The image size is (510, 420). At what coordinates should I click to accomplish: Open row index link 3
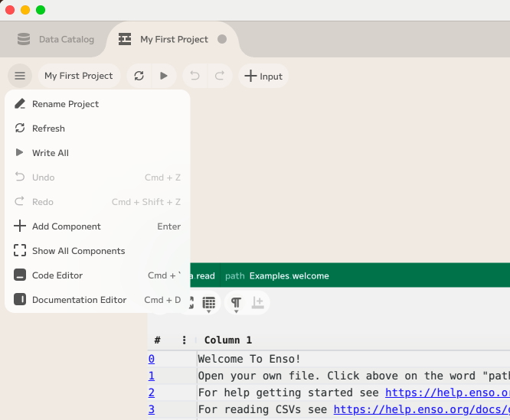tap(152, 409)
